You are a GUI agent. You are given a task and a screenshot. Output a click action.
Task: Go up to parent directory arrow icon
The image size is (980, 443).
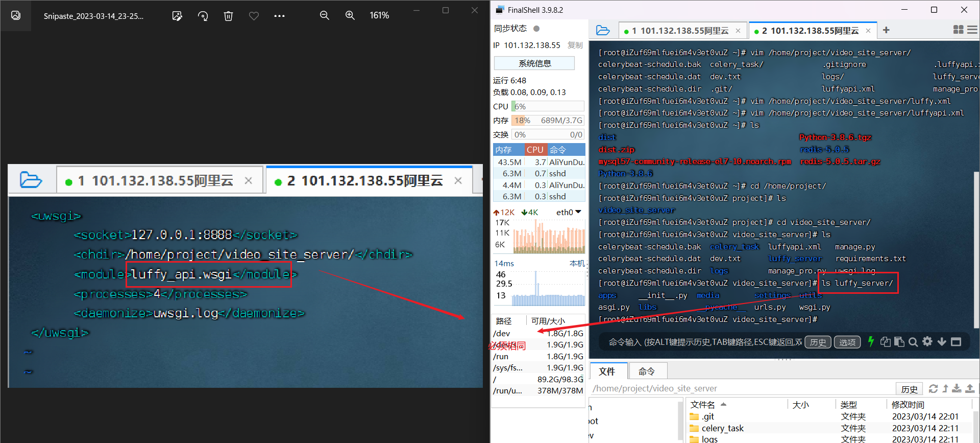(x=945, y=388)
